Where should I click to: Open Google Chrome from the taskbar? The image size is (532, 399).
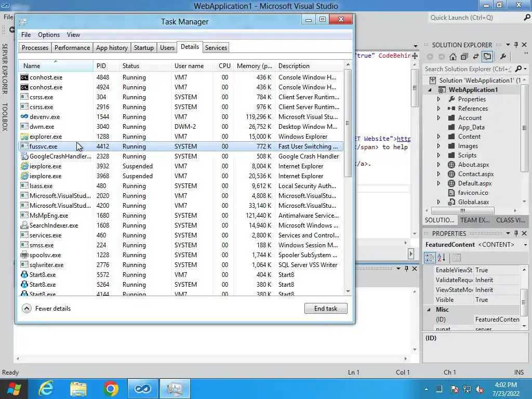tap(111, 389)
